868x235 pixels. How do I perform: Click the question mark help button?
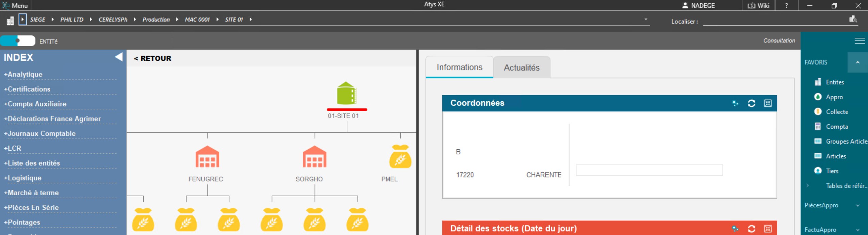coord(786,5)
